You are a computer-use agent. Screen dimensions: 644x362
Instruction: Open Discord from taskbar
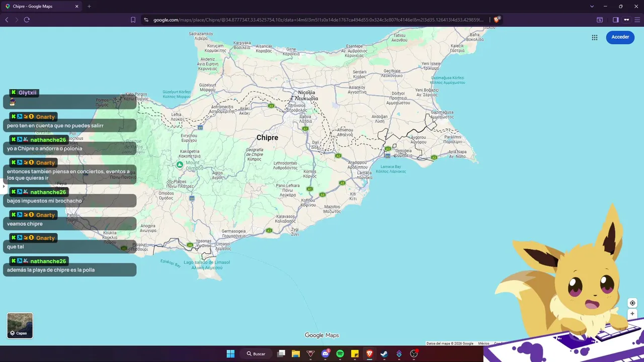pyautogui.click(x=325, y=353)
